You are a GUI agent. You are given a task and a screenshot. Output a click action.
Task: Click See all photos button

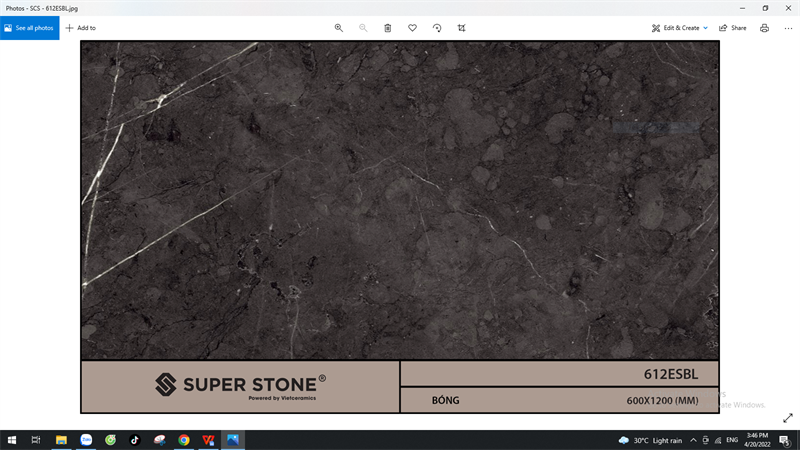(30, 28)
